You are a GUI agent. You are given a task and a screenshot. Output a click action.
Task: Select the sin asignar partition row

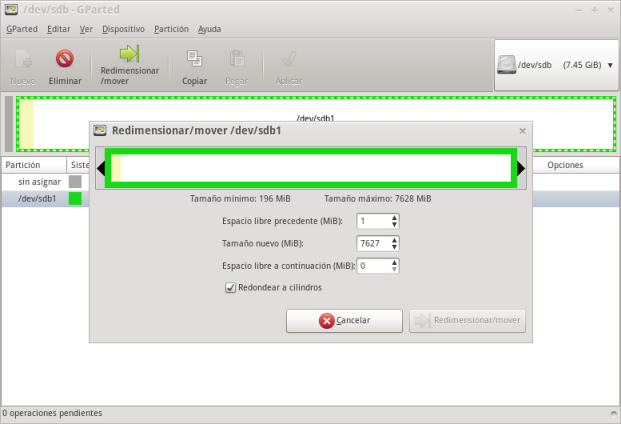(x=40, y=182)
